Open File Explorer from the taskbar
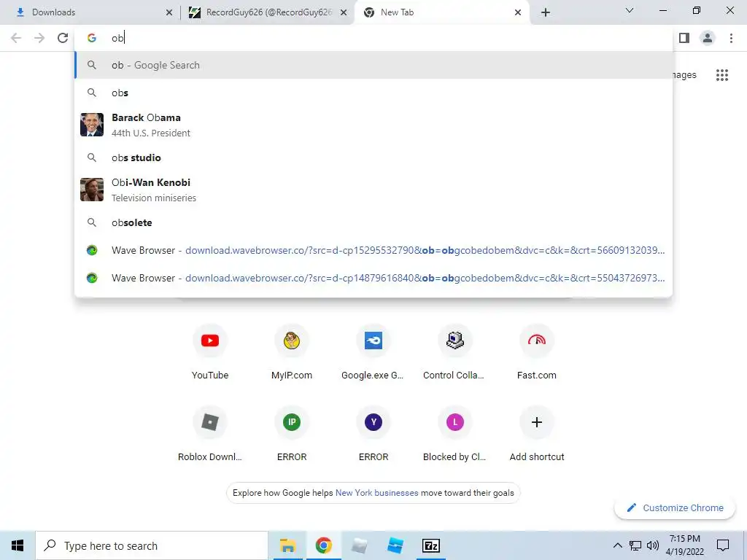 pyautogui.click(x=287, y=545)
